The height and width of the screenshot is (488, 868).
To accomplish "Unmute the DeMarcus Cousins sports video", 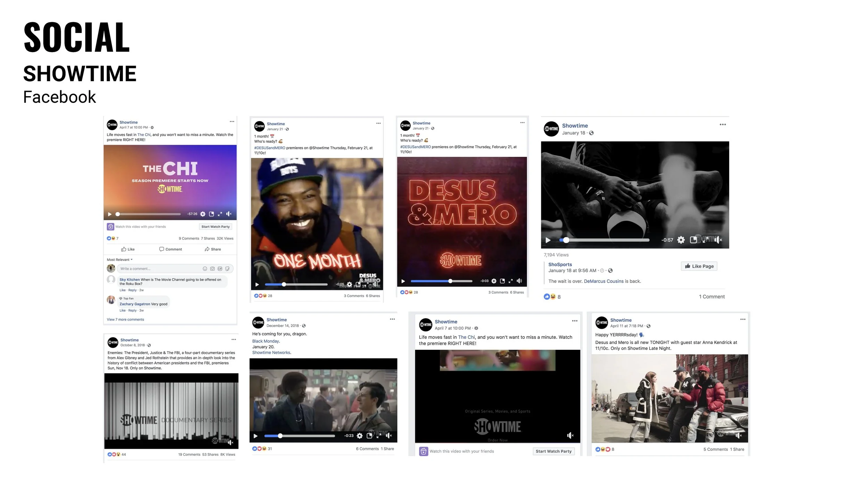I will 718,240.
